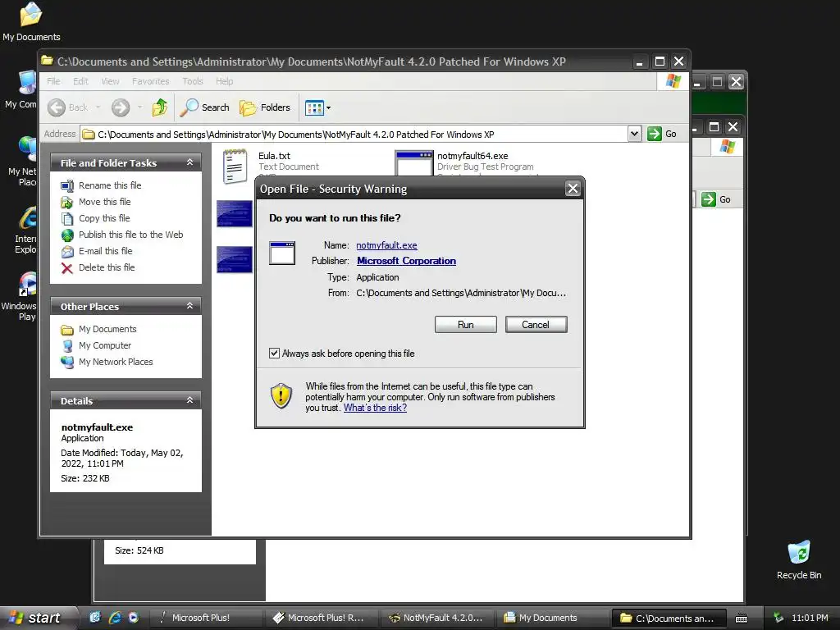Screen dimensions: 840x630
Task: Open the Favorites menu
Action: click(x=151, y=81)
